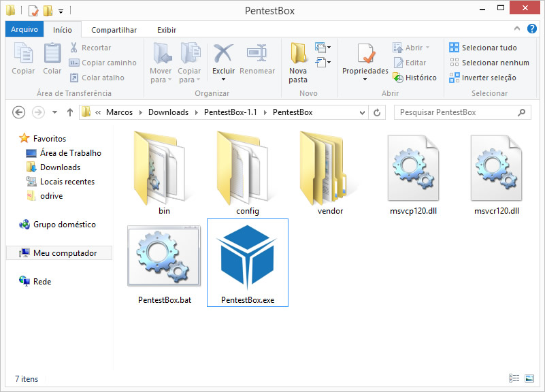Select the bin folder
Screen dimensions: 545x392
point(163,173)
